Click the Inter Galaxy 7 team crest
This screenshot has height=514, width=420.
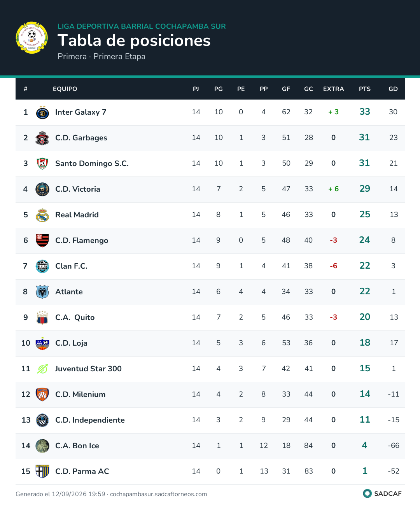tap(42, 112)
